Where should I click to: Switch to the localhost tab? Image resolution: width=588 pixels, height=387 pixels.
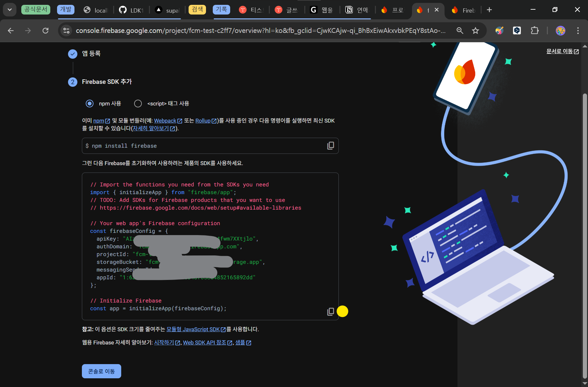(96, 10)
